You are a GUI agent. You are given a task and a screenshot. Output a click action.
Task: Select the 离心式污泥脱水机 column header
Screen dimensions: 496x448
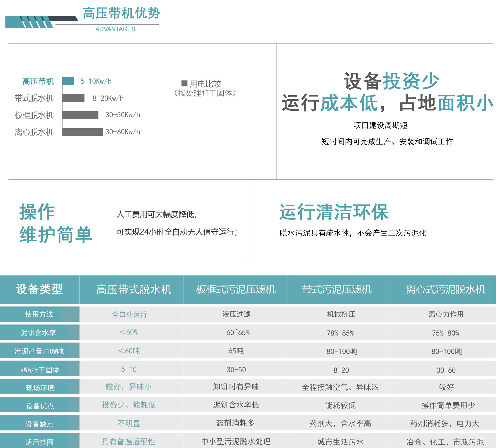click(446, 290)
